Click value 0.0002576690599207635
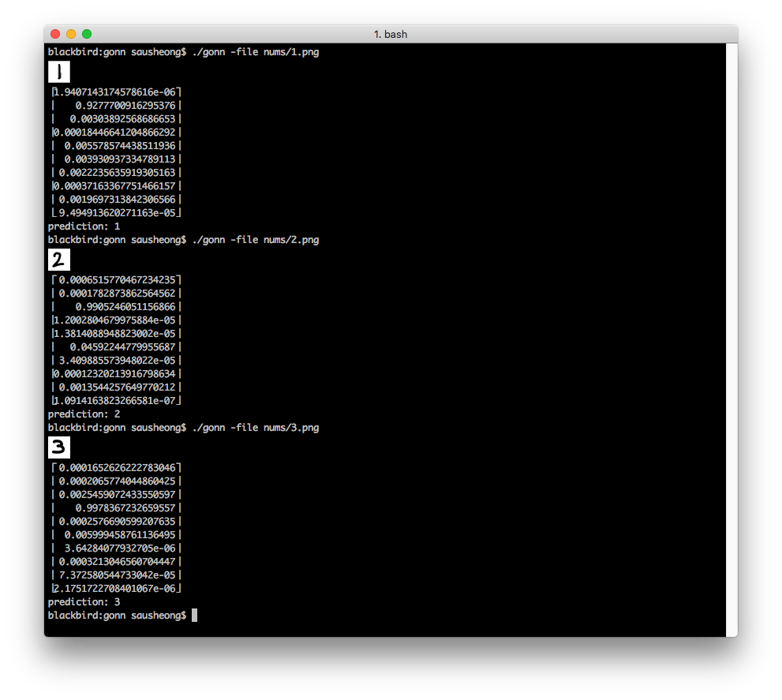Image resolution: width=782 pixels, height=700 pixels. coord(118,522)
